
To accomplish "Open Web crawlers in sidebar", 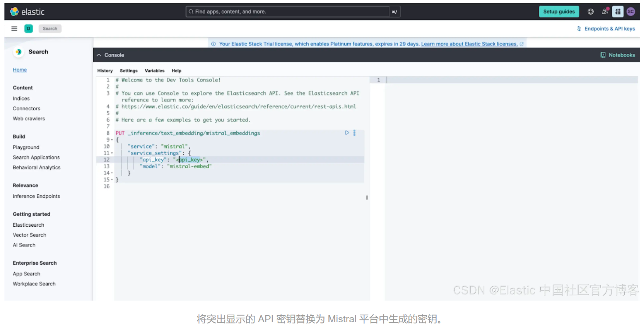I will (29, 119).
